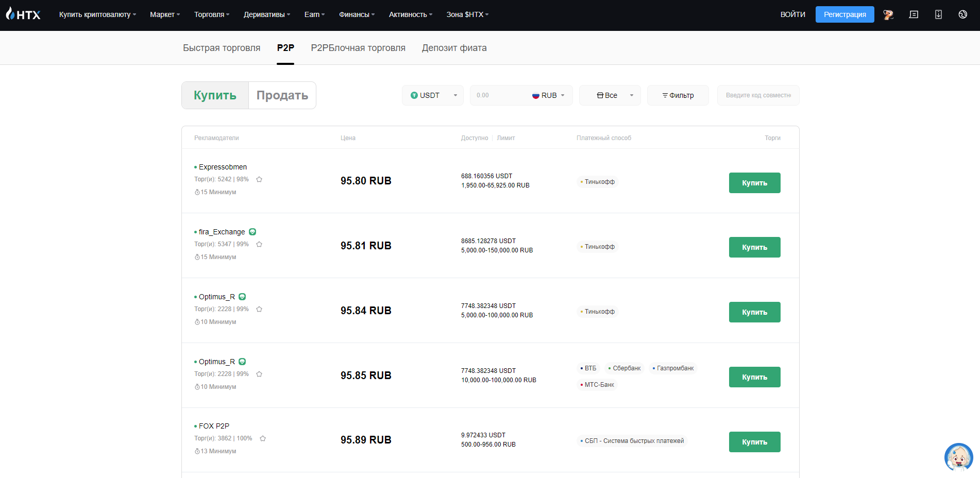The width and height of the screenshot is (980, 478).
Task: Open the language globe icon
Action: [x=962, y=14]
